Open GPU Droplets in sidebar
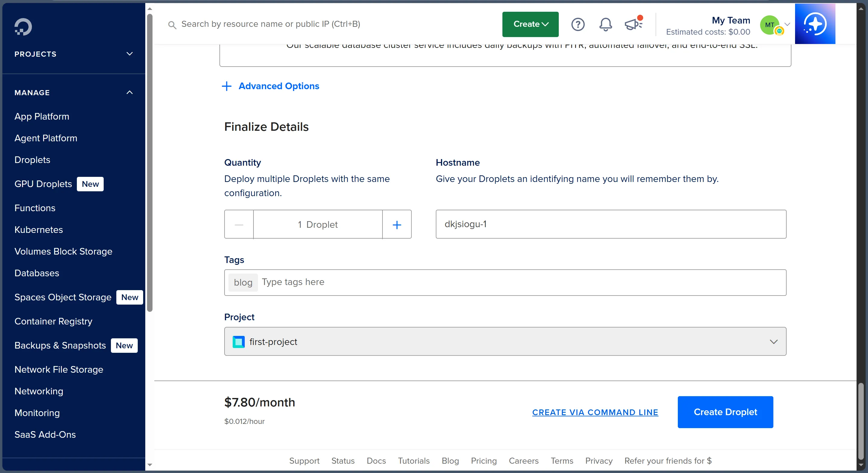Screen dimensions: 868x473 click(43, 184)
